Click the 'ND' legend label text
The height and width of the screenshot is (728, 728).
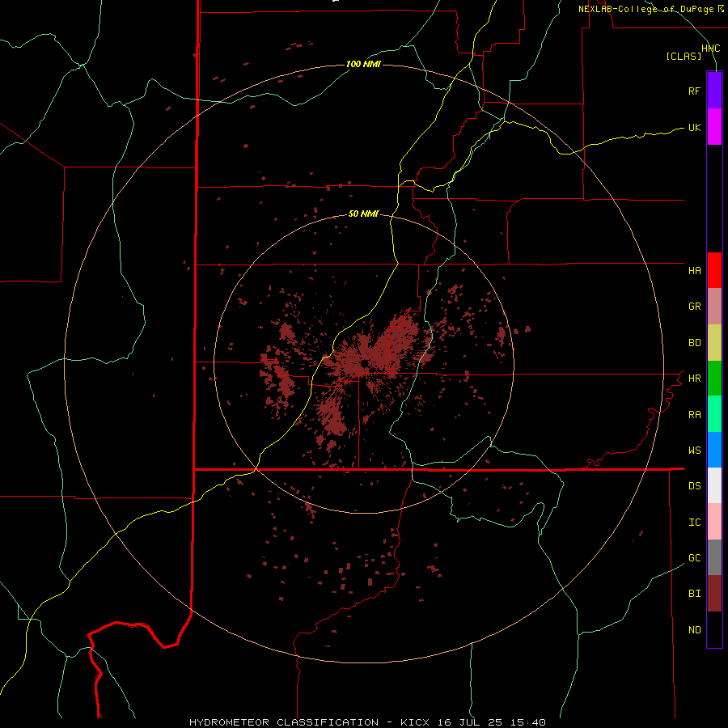pyautogui.click(x=694, y=630)
